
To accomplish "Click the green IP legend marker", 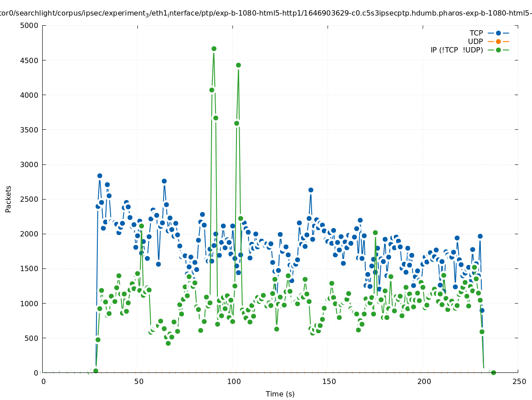I will 498,50.
